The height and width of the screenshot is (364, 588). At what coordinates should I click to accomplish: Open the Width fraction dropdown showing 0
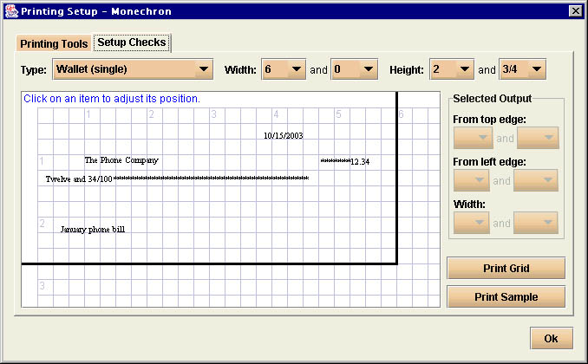pyautogui.click(x=355, y=68)
